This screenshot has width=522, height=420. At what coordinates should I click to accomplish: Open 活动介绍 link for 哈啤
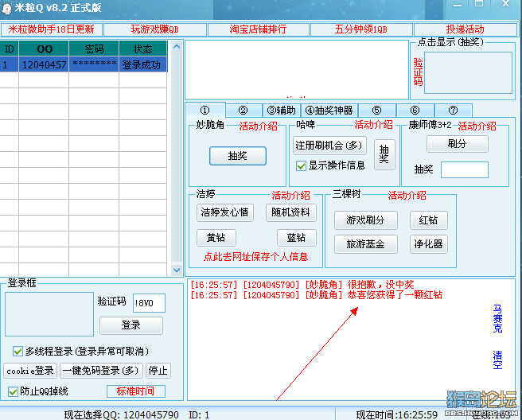[x=373, y=125]
